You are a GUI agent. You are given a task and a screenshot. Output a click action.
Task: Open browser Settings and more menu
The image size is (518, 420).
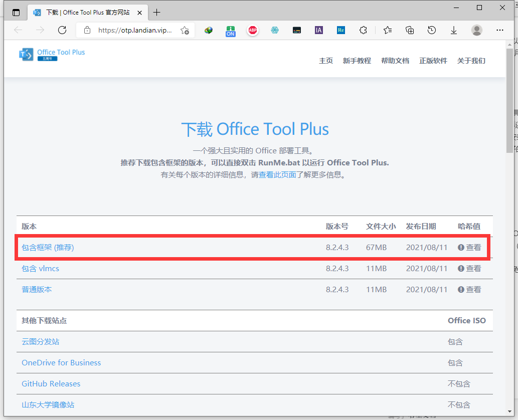point(500,30)
